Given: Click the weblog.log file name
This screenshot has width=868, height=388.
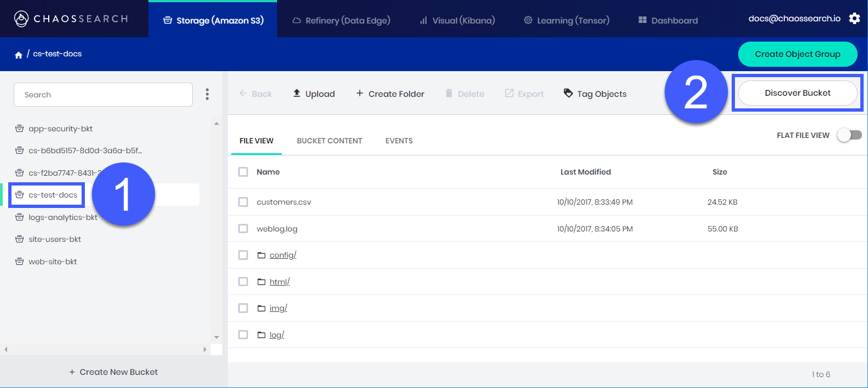Looking at the screenshot, I should pyautogui.click(x=277, y=229).
